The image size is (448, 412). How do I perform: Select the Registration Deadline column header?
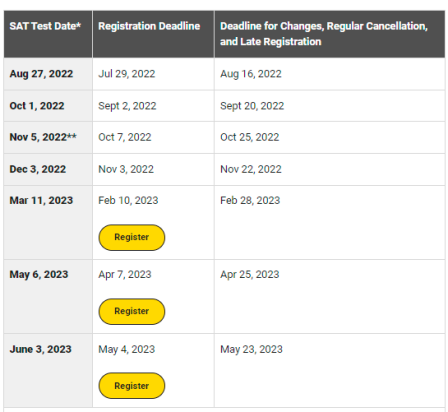click(149, 26)
